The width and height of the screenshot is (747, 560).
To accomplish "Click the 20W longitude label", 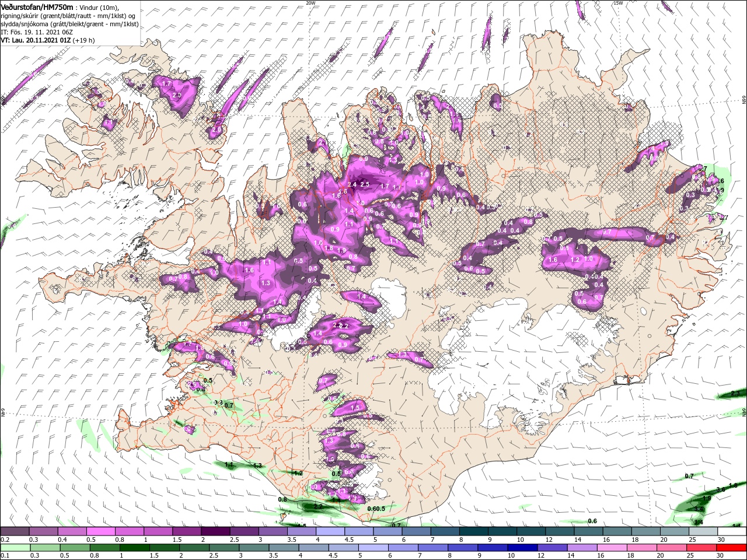I will 310,3.
